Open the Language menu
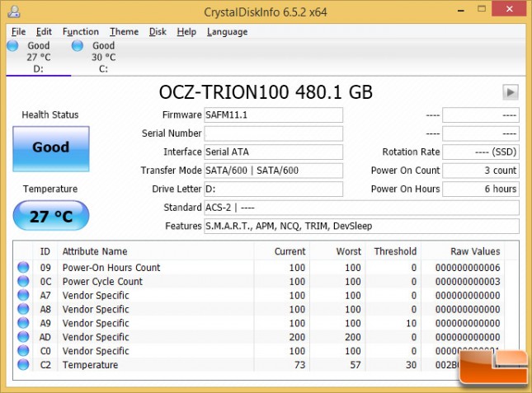532x393 pixels. click(x=227, y=31)
